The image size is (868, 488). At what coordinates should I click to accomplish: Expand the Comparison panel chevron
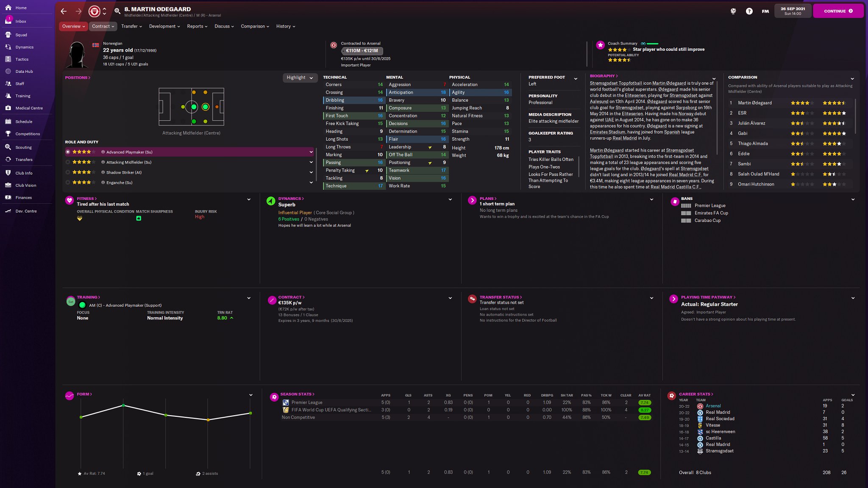pos(852,78)
